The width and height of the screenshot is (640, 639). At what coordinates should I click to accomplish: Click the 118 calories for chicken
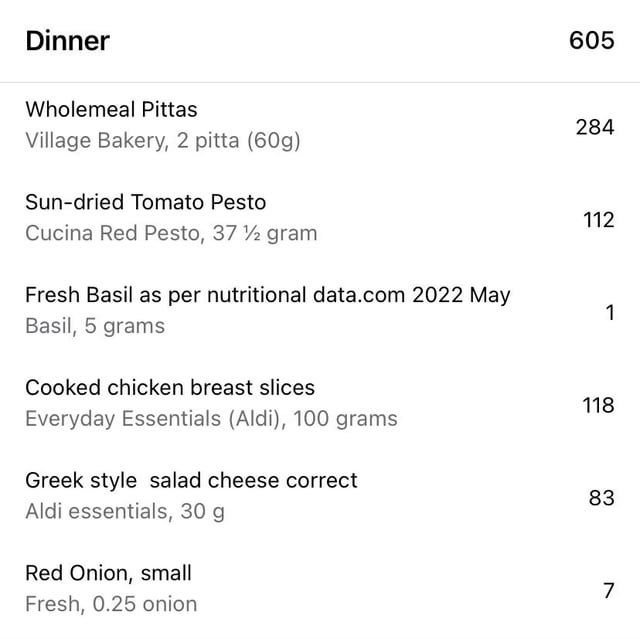click(598, 405)
